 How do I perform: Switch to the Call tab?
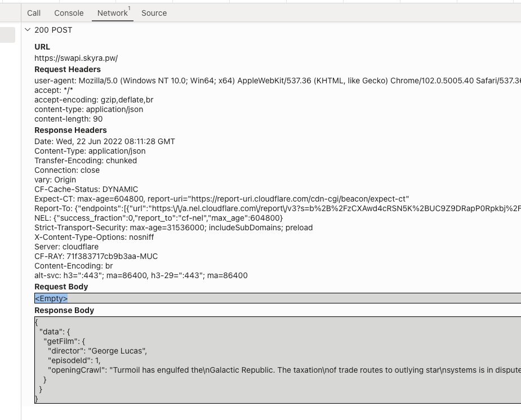click(x=33, y=13)
